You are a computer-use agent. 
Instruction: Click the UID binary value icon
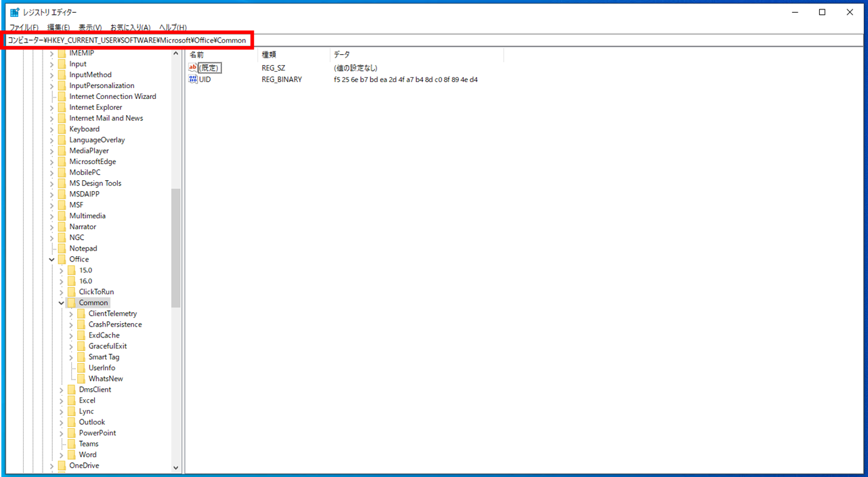coord(193,79)
